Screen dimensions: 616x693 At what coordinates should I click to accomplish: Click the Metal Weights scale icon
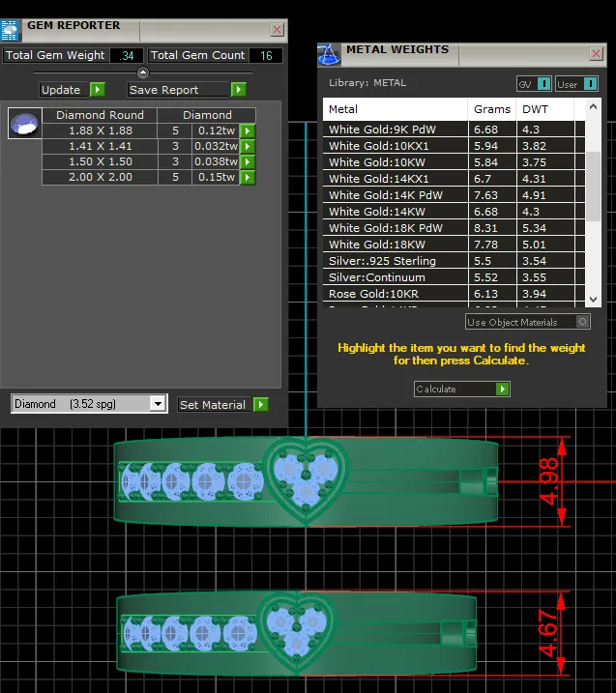tap(329, 55)
